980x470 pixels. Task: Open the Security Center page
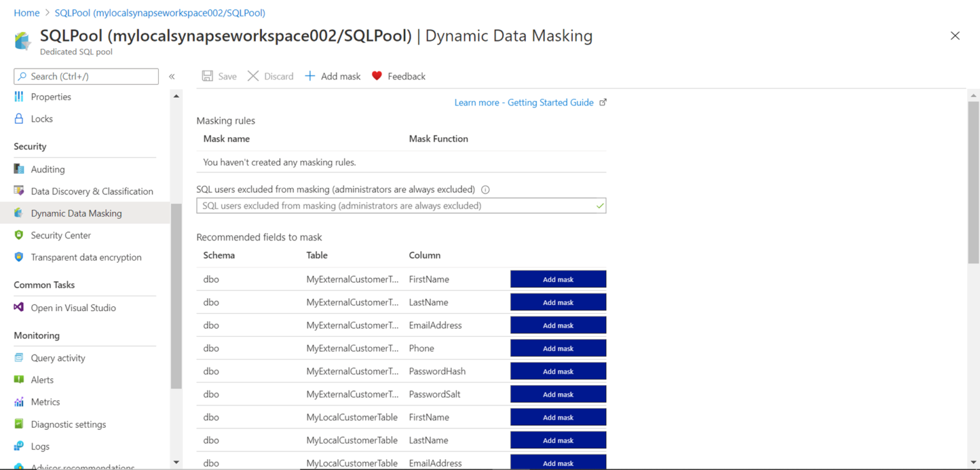tap(61, 235)
